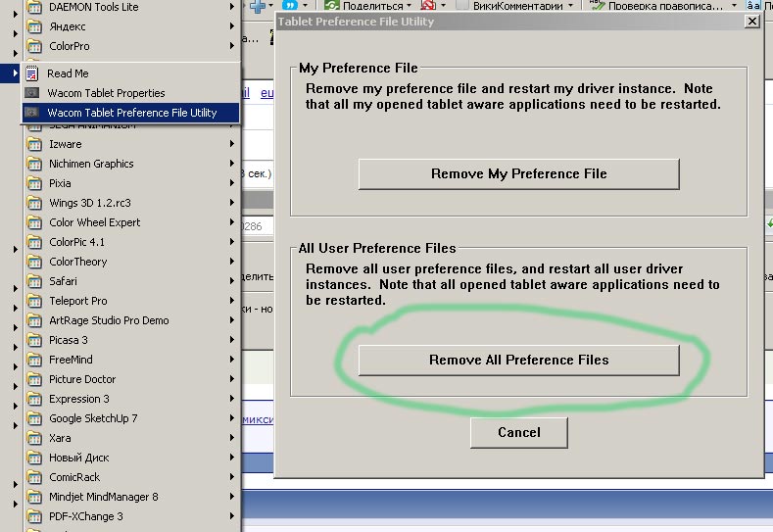This screenshot has height=532, width=773.
Task: Open the Expression 3 program group
Action: [131, 399]
